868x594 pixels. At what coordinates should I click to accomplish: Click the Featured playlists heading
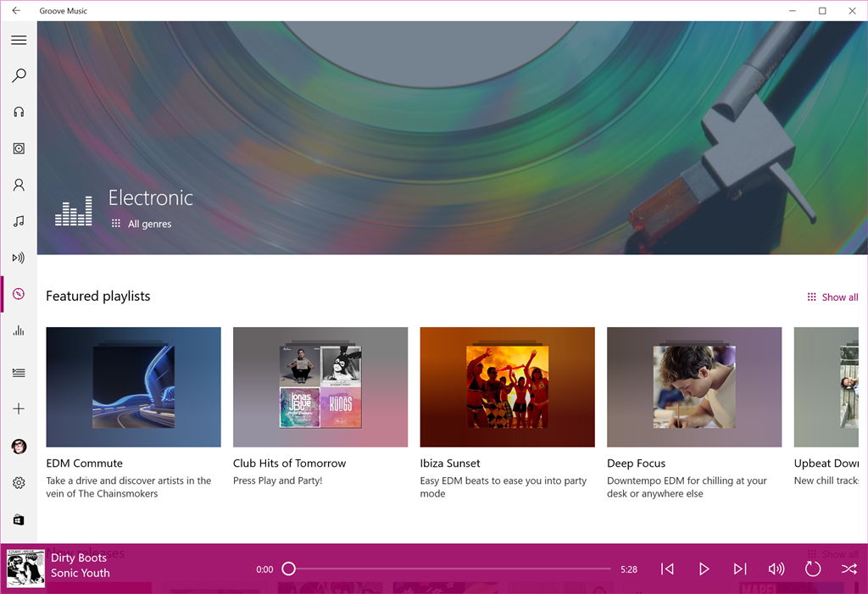[x=98, y=297]
